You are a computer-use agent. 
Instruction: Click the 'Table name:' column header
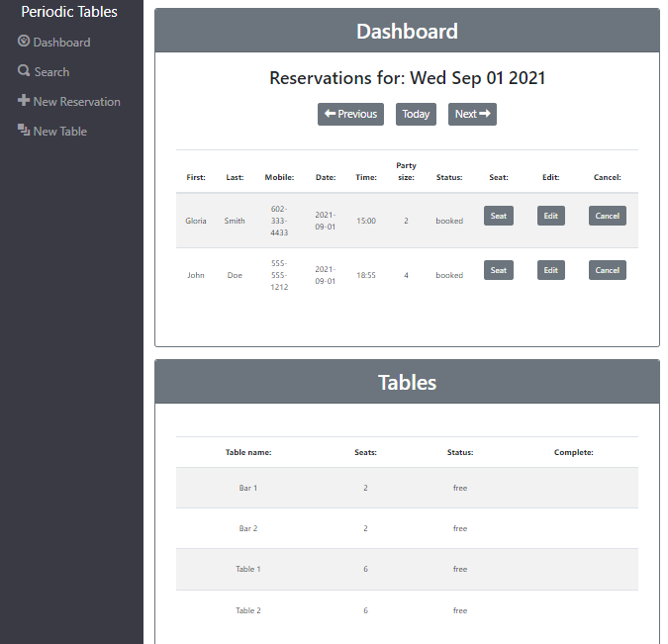(x=248, y=452)
